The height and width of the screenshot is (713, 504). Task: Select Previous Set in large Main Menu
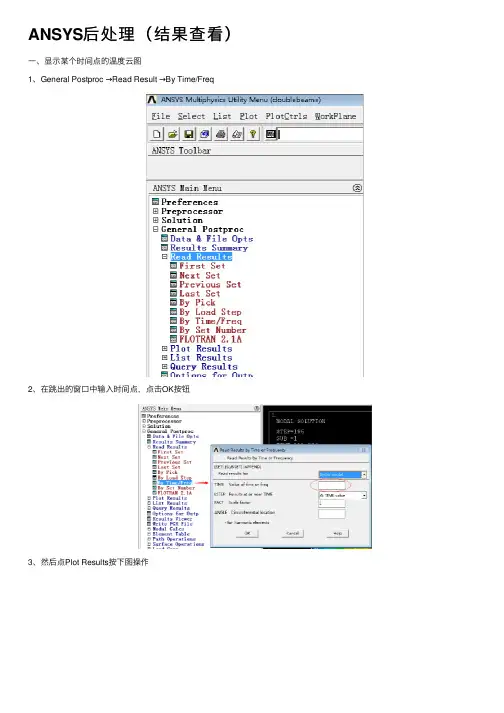[210, 285]
